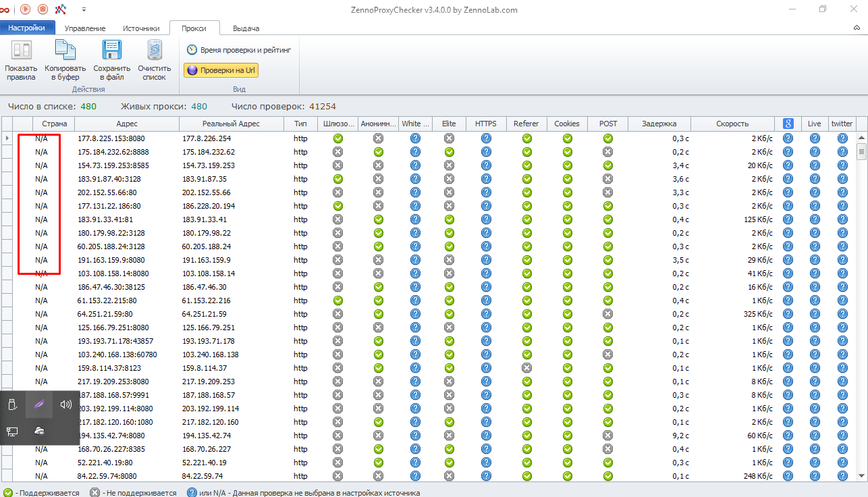Sort by the Скорость column header
This screenshot has width=868, height=497.
coord(732,124)
